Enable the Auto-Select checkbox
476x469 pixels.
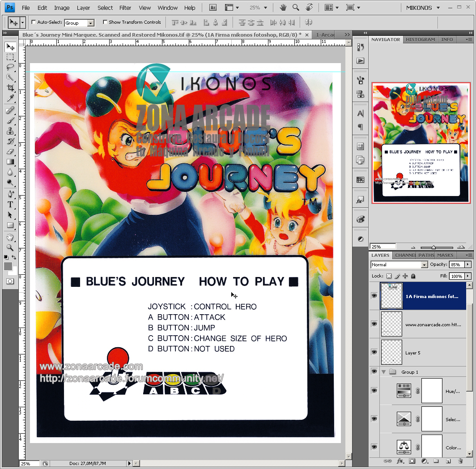[x=33, y=22]
